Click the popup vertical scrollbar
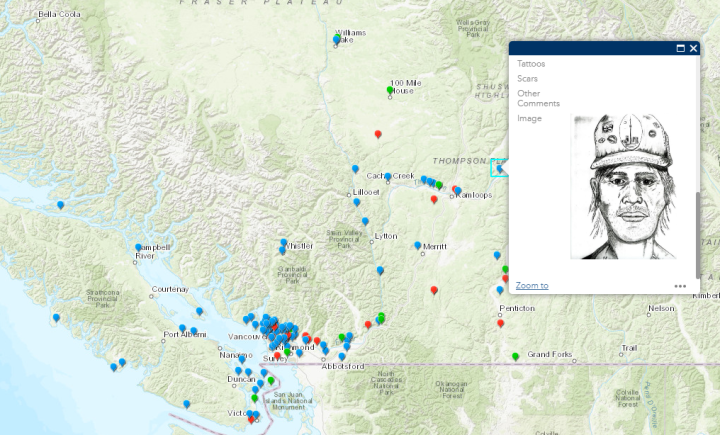This screenshot has height=435, width=720. coord(697,220)
